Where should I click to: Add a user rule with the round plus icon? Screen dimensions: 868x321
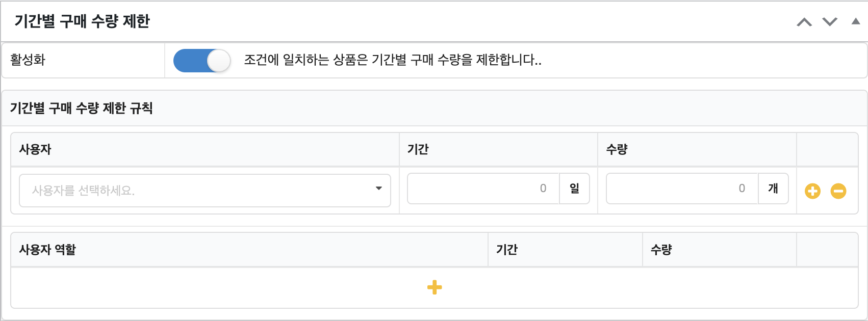(812, 191)
